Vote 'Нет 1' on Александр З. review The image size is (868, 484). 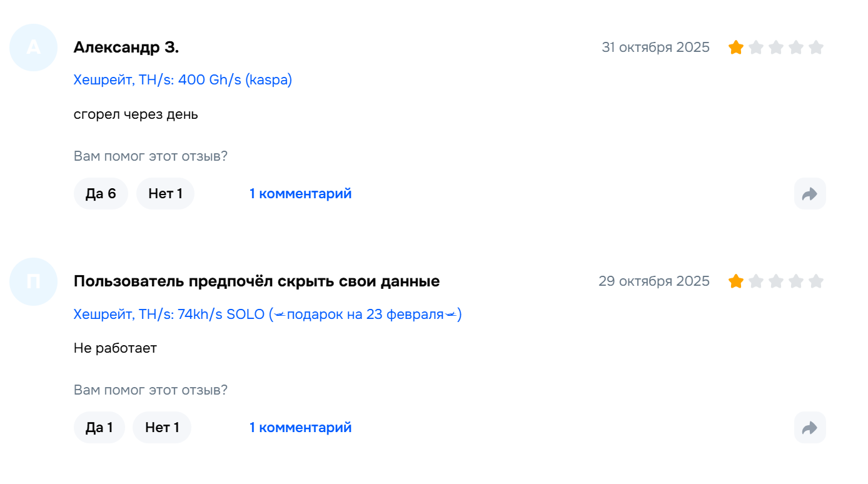coord(165,194)
